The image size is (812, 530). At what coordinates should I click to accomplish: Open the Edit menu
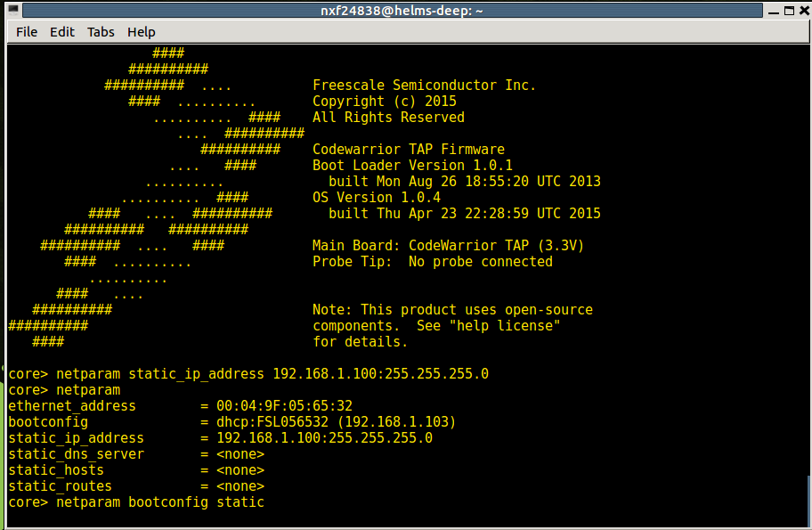click(62, 32)
